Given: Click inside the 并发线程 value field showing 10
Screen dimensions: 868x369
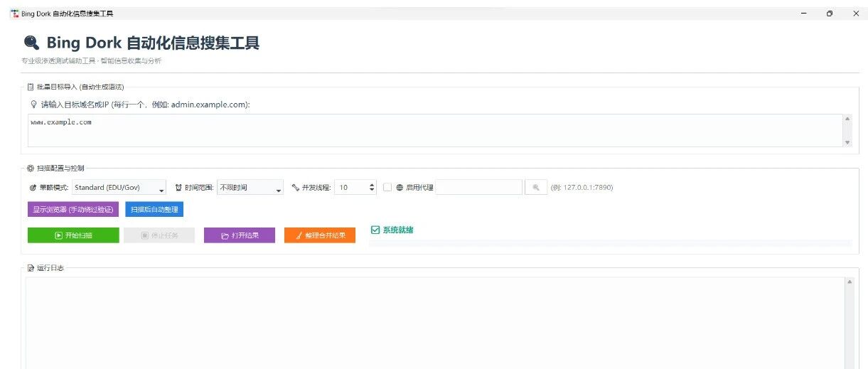Looking at the screenshot, I should 350,188.
